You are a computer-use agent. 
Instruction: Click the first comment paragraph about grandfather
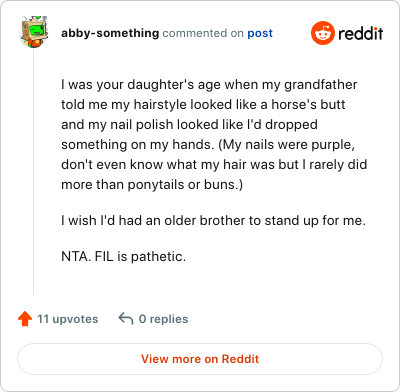tap(214, 134)
